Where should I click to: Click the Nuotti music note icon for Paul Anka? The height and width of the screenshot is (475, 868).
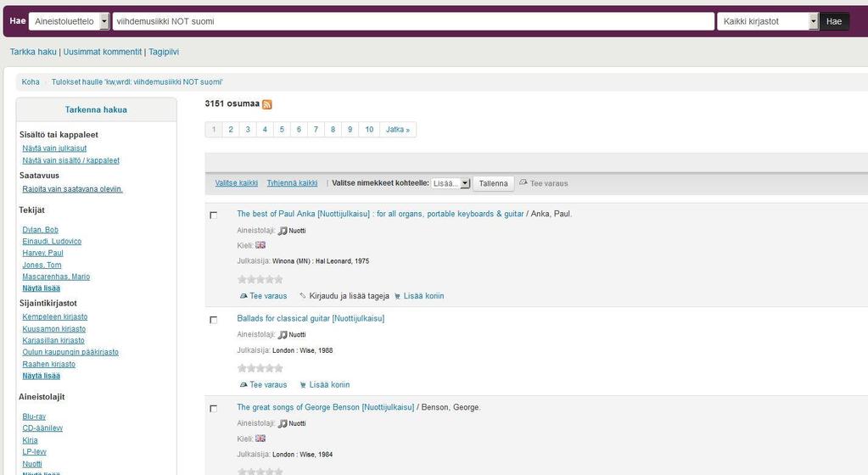[283, 231]
